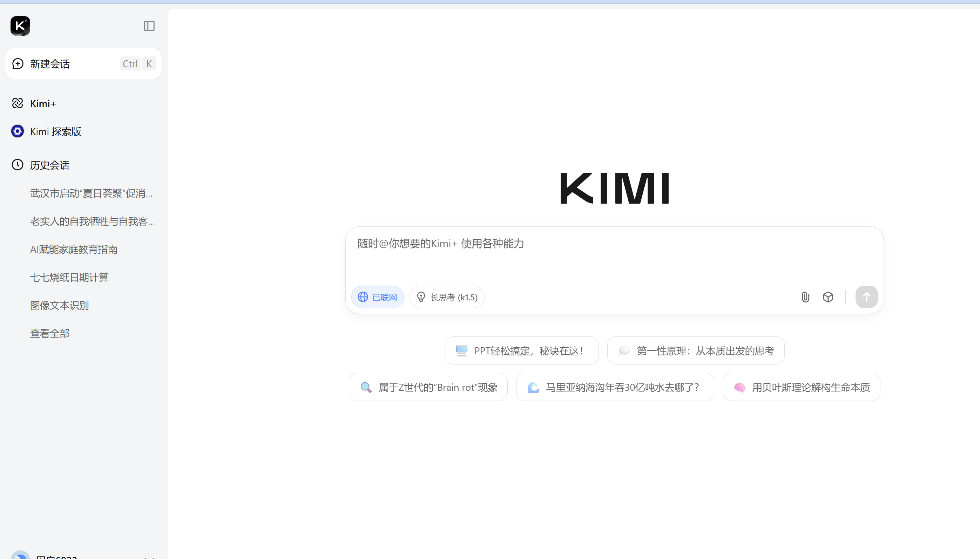The width and height of the screenshot is (980, 559).
Task: Click the Kimi 探索版 swirl icon
Action: click(x=18, y=131)
